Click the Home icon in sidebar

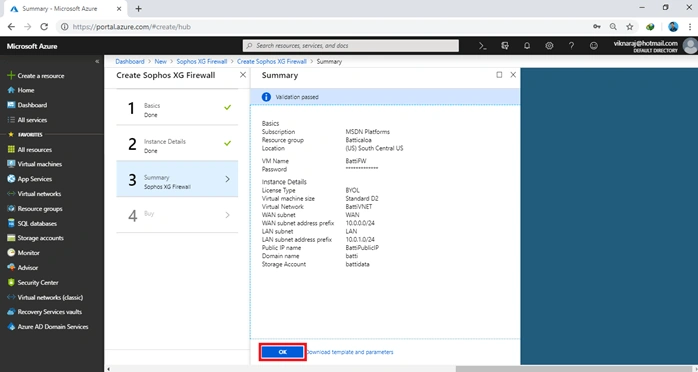(11, 90)
